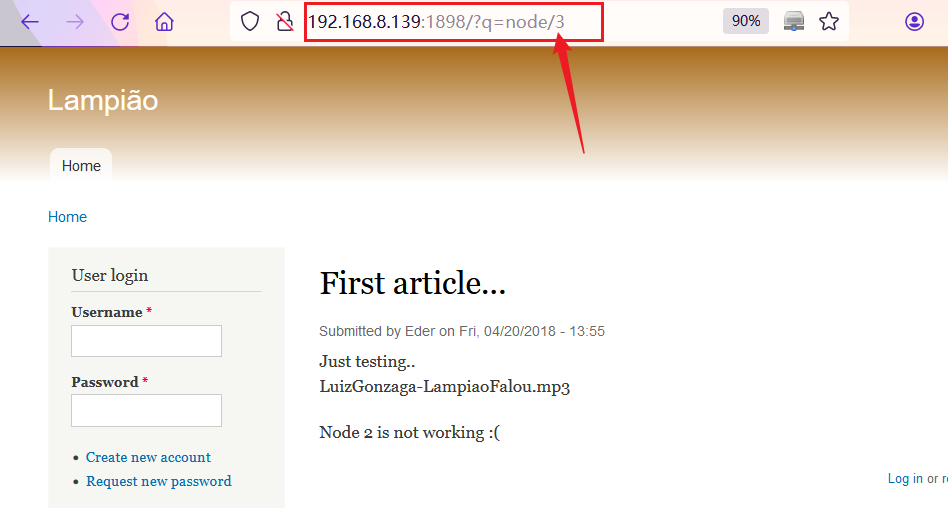Click the Lampião site title
This screenshot has height=508, width=948.
click(x=103, y=100)
